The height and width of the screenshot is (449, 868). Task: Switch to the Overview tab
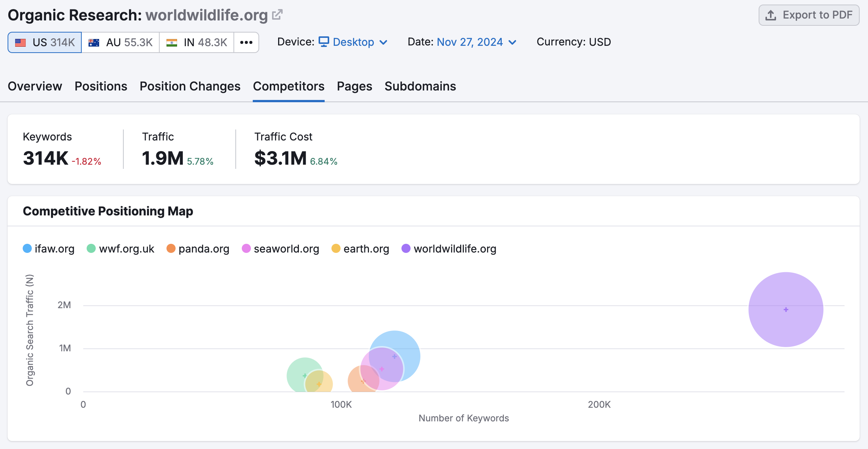[35, 86]
